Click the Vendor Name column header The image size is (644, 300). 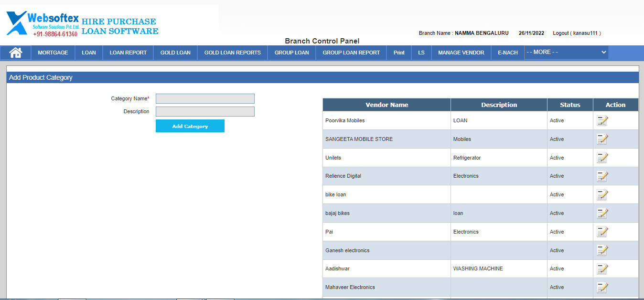tap(387, 105)
